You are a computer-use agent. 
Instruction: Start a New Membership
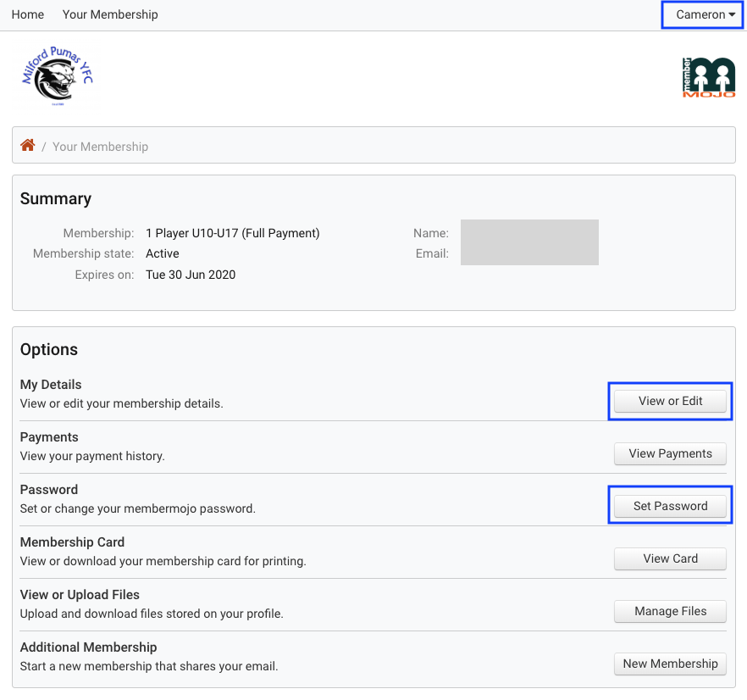[x=670, y=664]
